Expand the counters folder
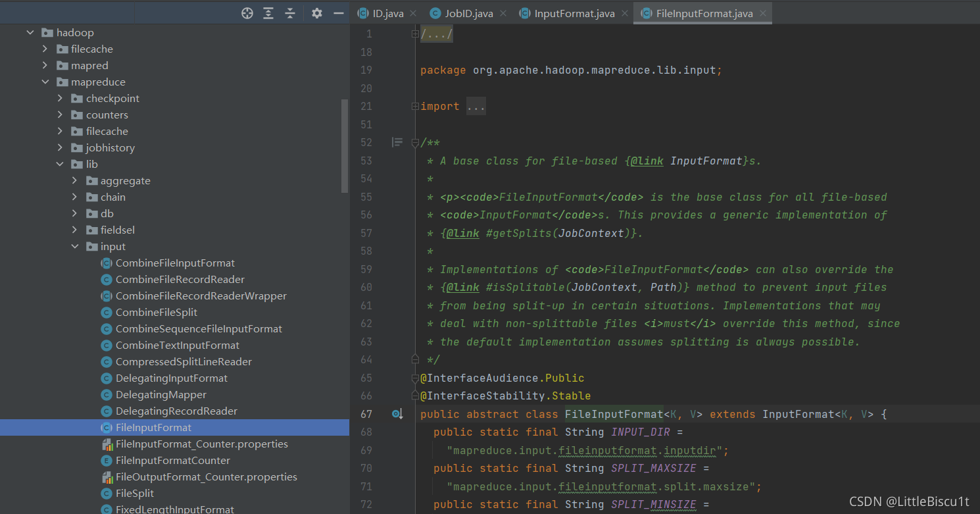The image size is (980, 514). pyautogui.click(x=60, y=115)
